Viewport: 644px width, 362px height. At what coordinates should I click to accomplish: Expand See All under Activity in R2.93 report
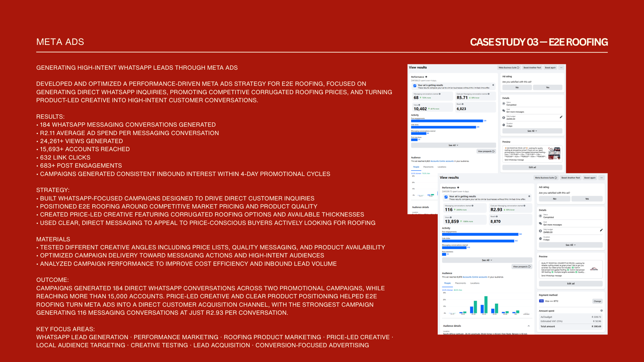487,260
